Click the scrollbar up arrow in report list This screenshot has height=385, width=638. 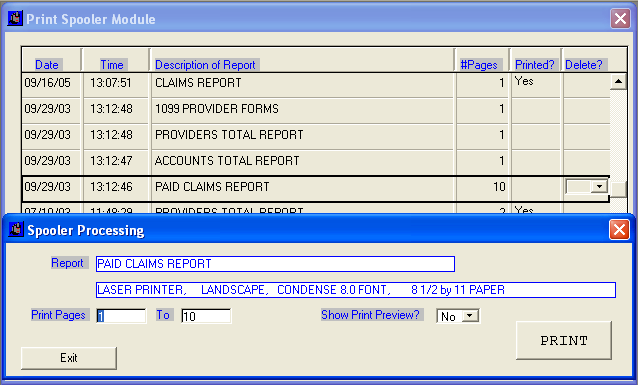pyautogui.click(x=618, y=82)
